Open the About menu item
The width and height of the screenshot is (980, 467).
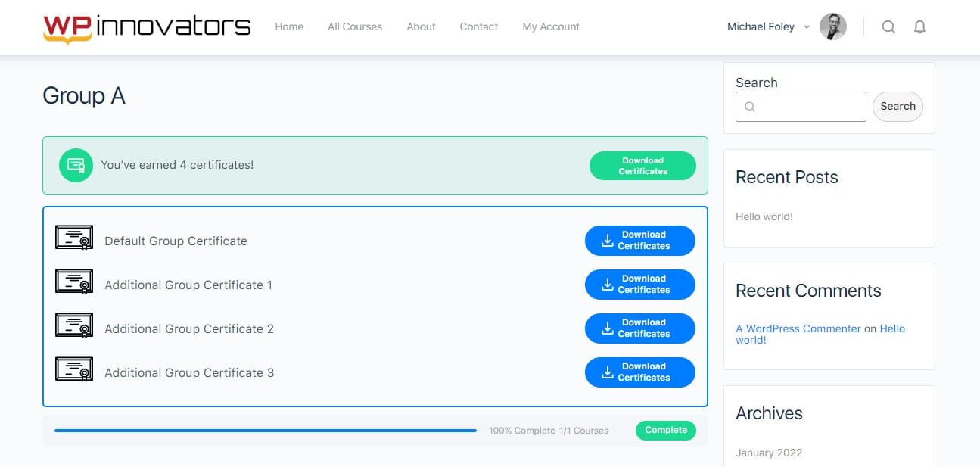tap(421, 26)
